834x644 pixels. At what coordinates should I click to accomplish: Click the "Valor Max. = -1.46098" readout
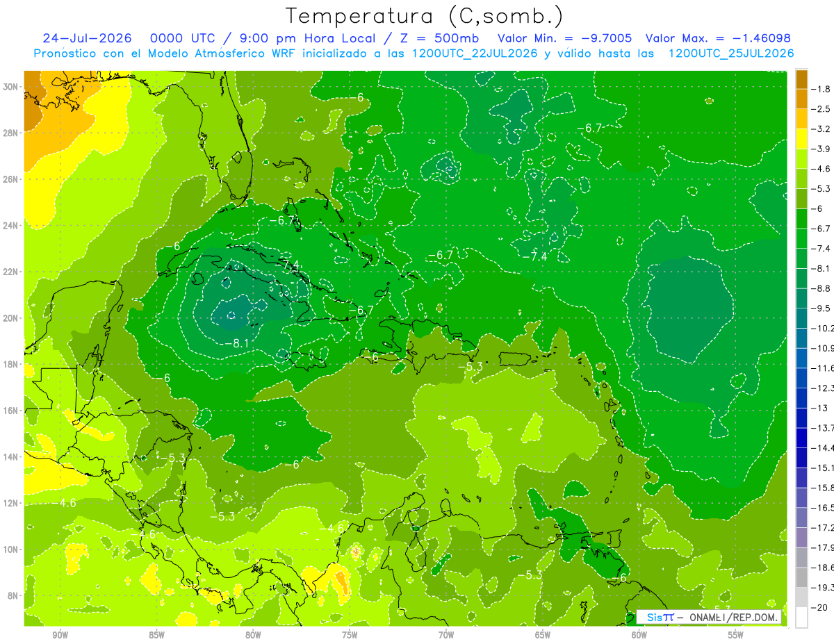[718, 38]
